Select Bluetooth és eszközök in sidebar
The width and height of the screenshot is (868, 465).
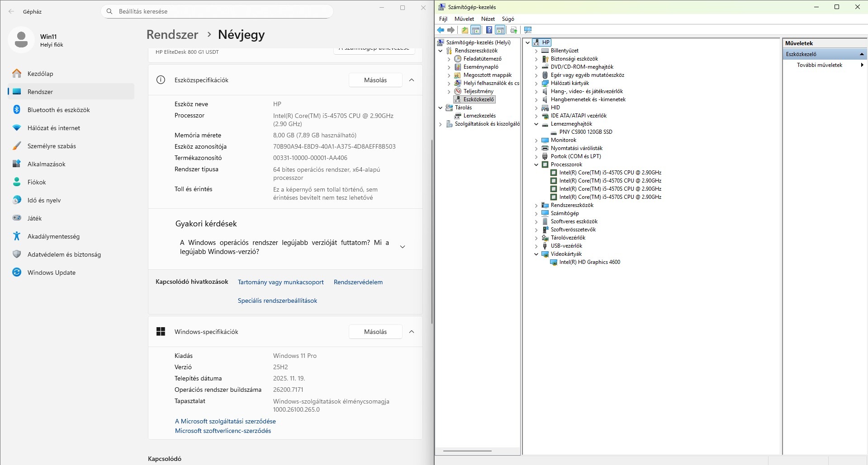[x=58, y=110]
